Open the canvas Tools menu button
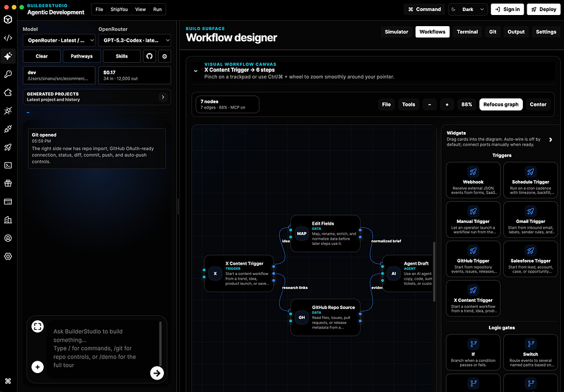The height and width of the screenshot is (392, 564). pyautogui.click(x=408, y=105)
